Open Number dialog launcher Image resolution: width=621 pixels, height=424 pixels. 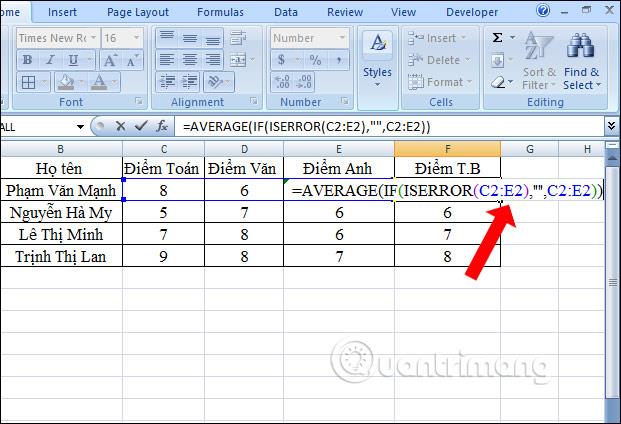pos(345,101)
